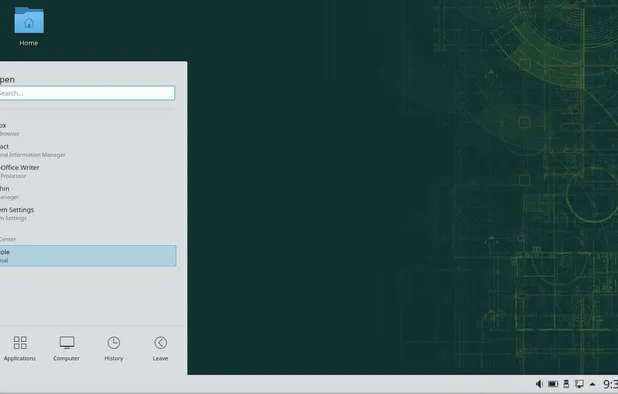The height and width of the screenshot is (394, 618).
Task: Switch to the Computer tab
Action: (x=67, y=348)
